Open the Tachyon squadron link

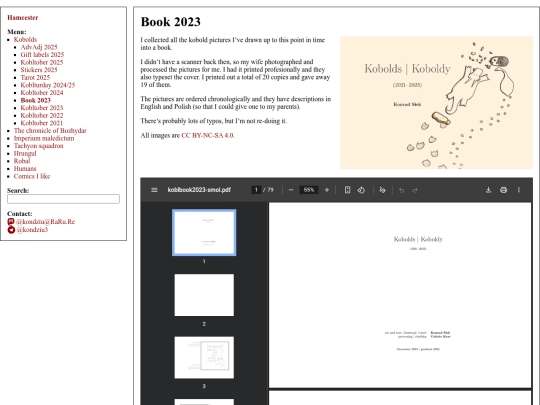point(39,146)
